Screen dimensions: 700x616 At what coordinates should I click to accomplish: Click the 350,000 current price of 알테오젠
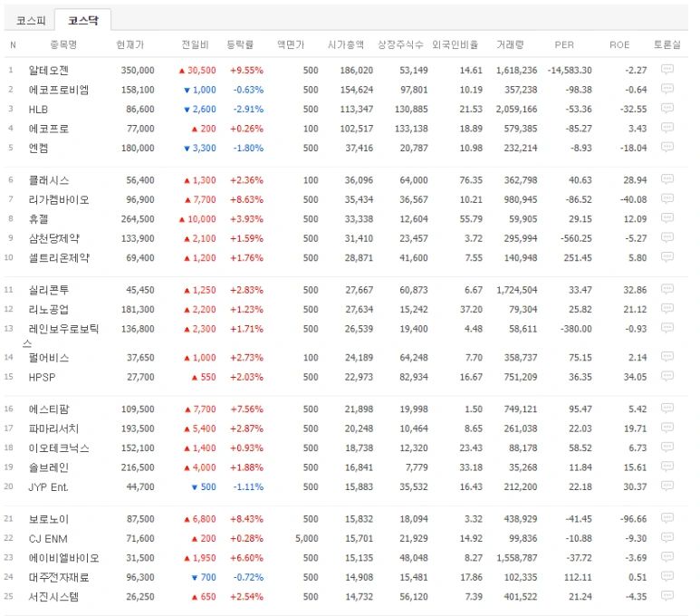coord(138,70)
